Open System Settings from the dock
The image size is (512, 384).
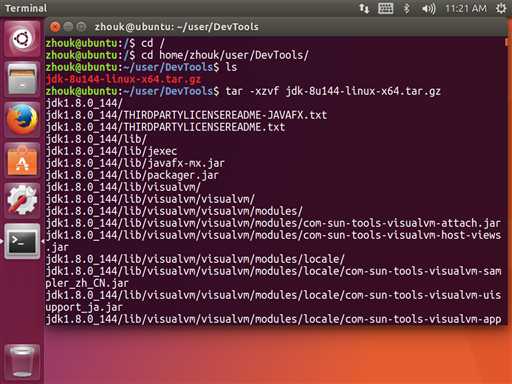[x=22, y=200]
